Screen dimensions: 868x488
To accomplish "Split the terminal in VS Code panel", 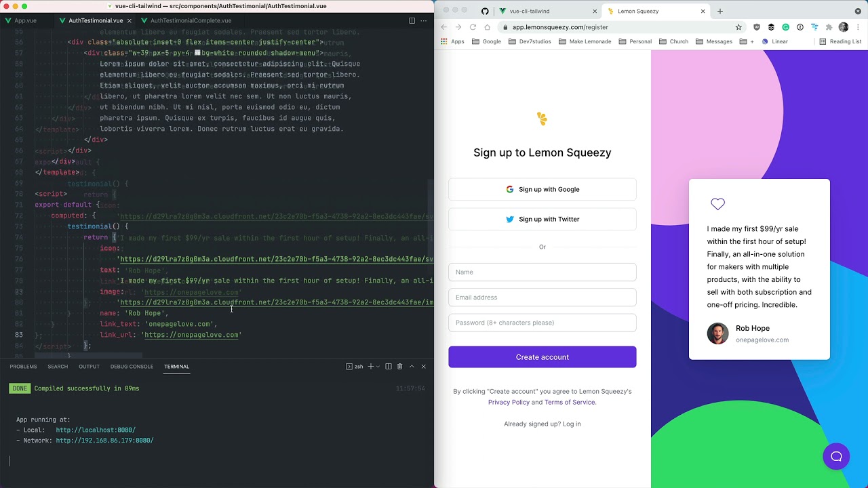I will pos(389,367).
